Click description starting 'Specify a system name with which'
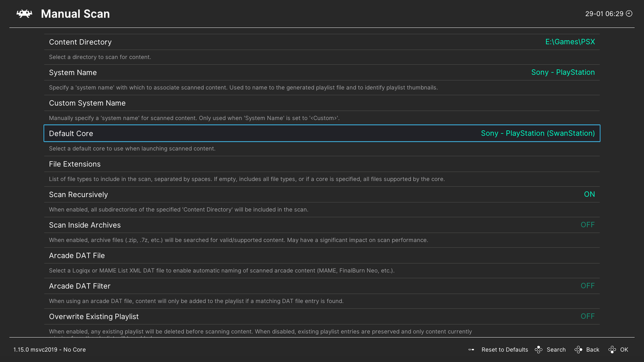 tap(244, 87)
